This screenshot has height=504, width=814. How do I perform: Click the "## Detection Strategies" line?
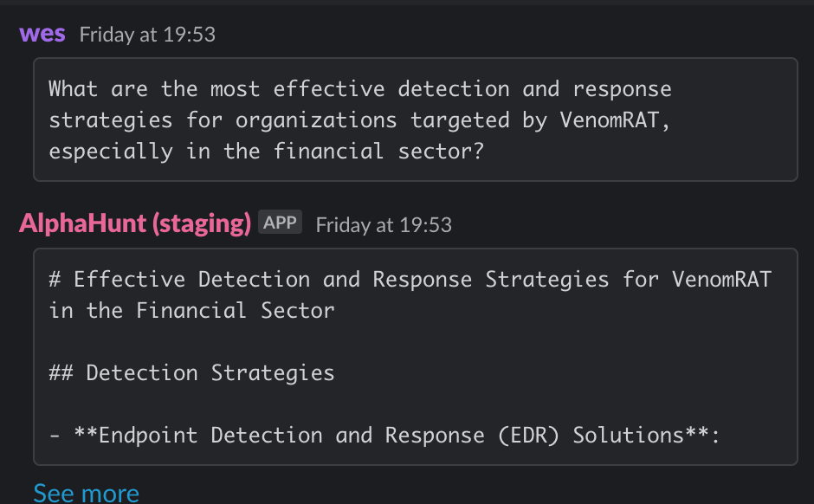[x=191, y=372]
